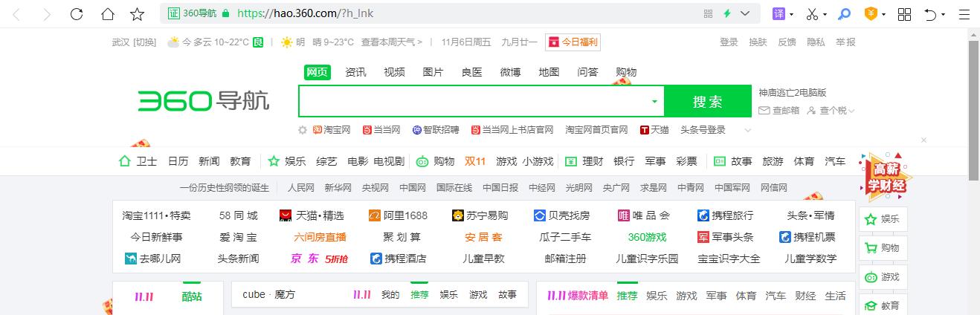Open 去哪儿网 site link
The width and height of the screenshot is (980, 315).
(x=152, y=259)
